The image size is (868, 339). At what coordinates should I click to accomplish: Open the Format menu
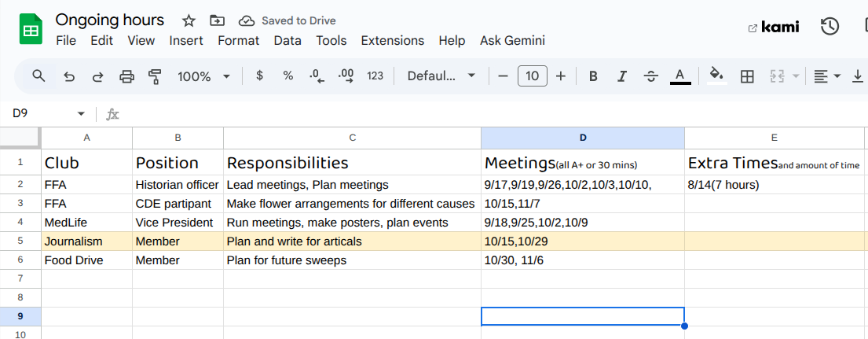point(238,41)
